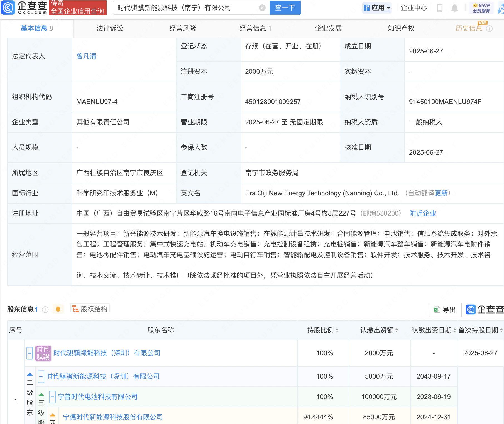Open 时代骐骥 company logo thumbnail
The height and width of the screenshot is (424, 504).
pos(43,353)
